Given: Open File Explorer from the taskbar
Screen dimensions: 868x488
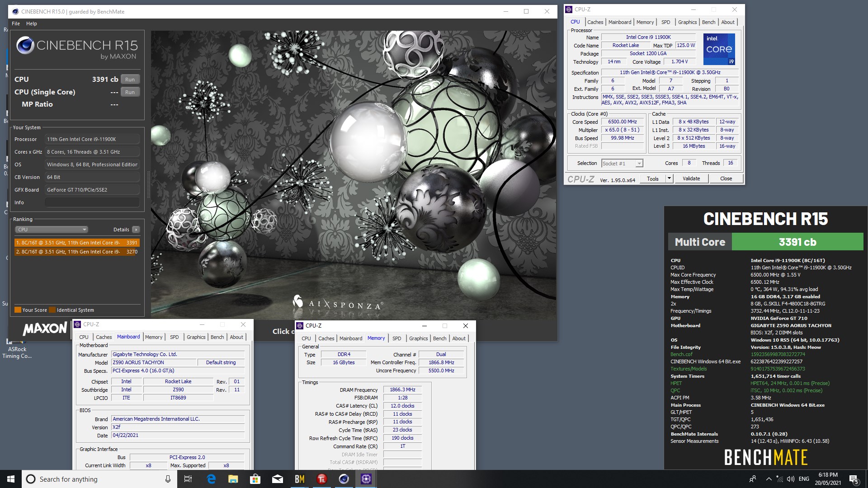Looking at the screenshot, I should [x=233, y=479].
